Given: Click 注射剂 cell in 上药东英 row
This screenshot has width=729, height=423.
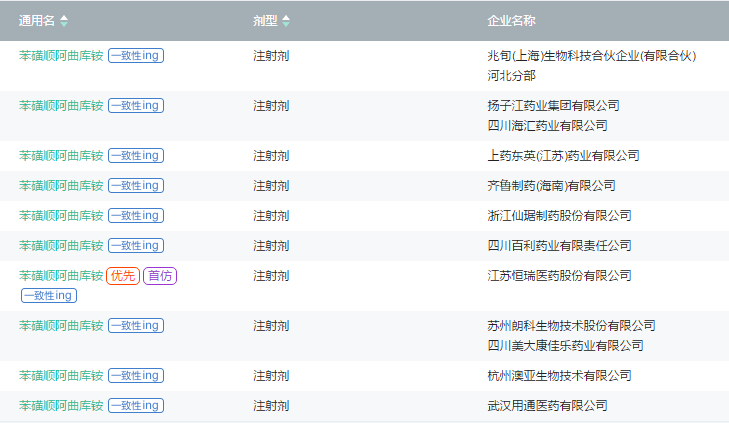Looking at the screenshot, I should pos(271,156).
